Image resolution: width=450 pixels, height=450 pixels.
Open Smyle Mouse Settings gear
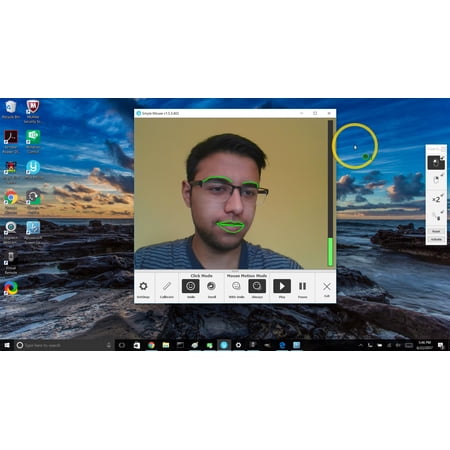(x=143, y=286)
